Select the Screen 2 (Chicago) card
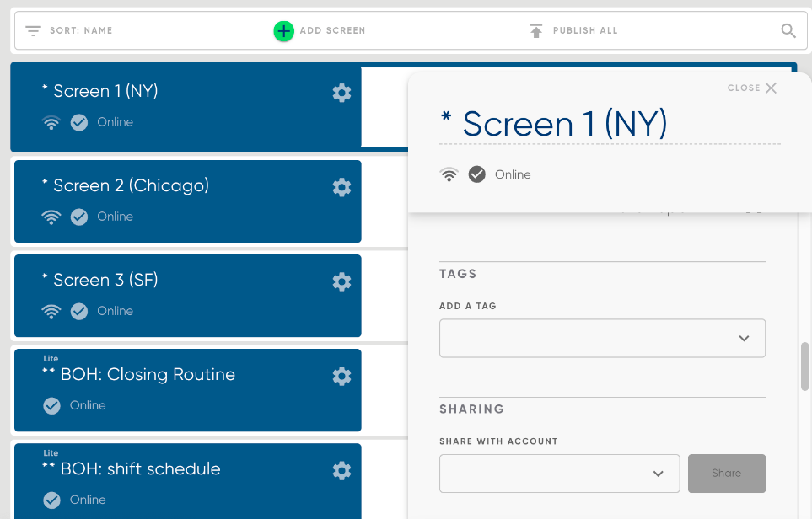812x519 pixels. 188,201
